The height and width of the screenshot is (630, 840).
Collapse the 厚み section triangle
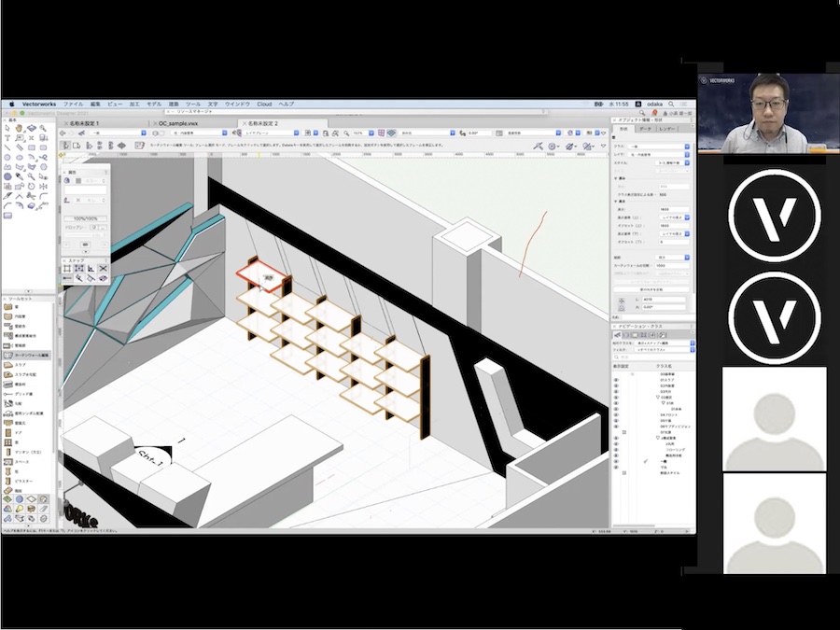pyautogui.click(x=616, y=178)
